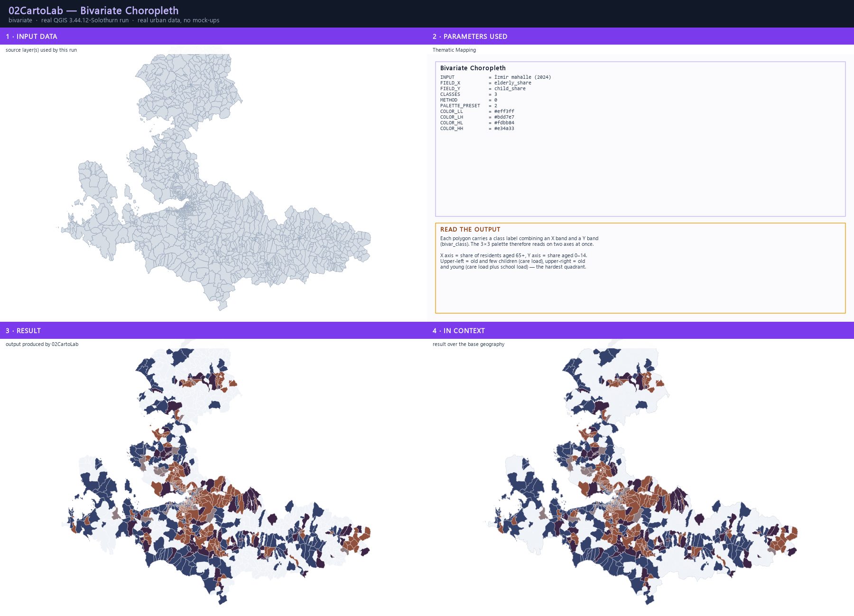Click the grey input data map

tap(213, 182)
